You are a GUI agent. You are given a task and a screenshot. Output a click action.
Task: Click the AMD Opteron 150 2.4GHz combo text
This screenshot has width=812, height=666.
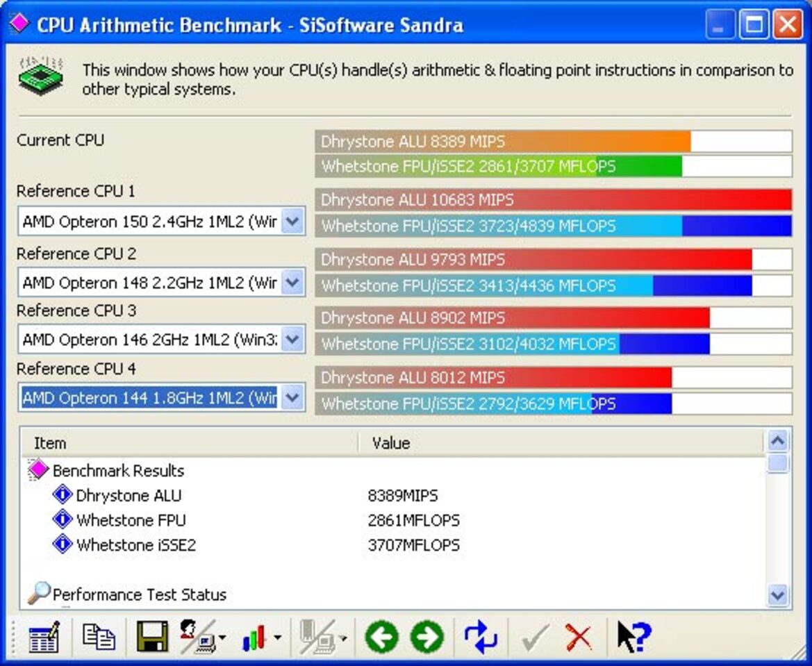149,222
